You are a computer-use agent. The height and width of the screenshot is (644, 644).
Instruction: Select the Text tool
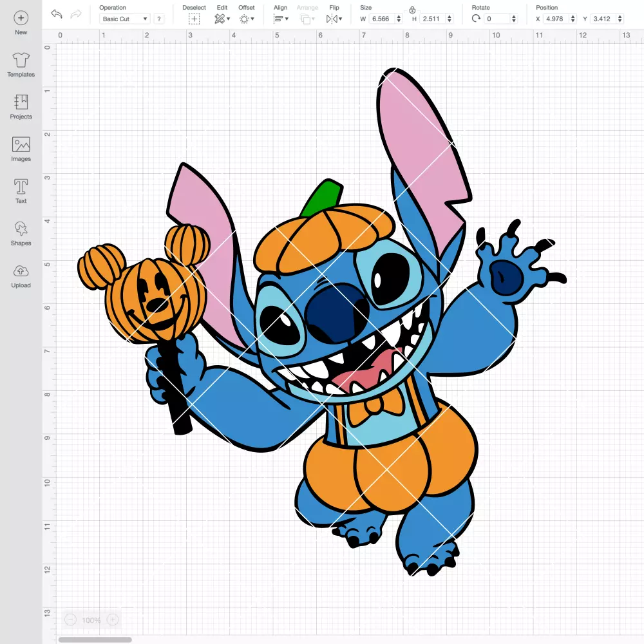pyautogui.click(x=21, y=191)
